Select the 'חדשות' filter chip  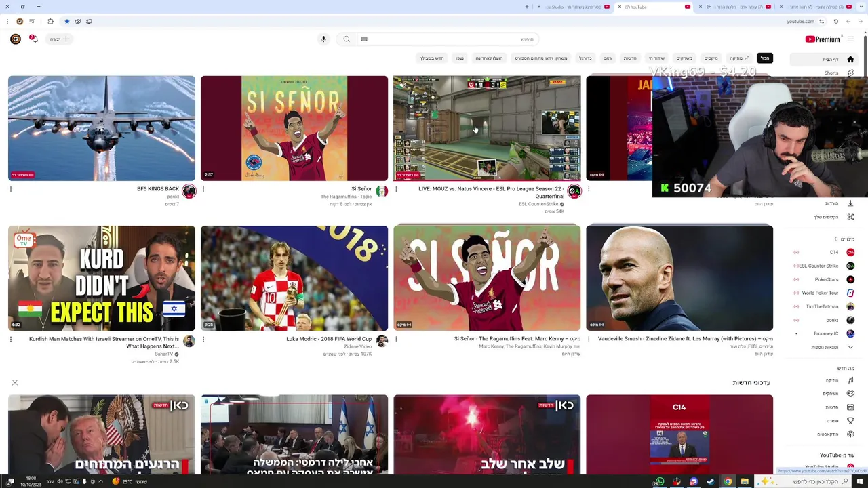point(630,58)
